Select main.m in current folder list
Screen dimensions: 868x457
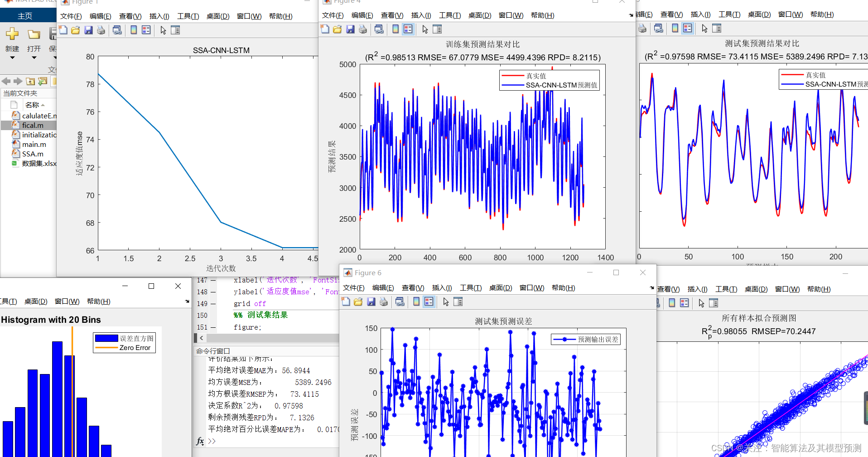34,144
